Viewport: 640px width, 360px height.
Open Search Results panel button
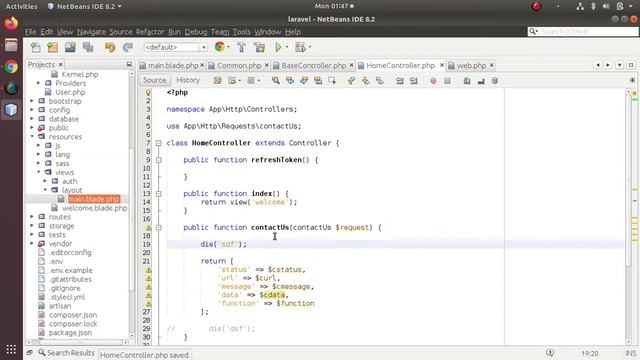pos(67,353)
